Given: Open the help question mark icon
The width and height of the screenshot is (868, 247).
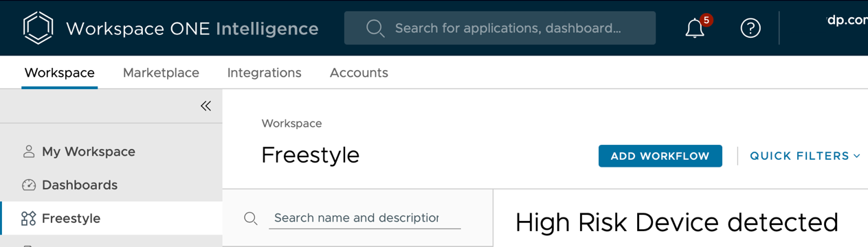Looking at the screenshot, I should point(750,28).
